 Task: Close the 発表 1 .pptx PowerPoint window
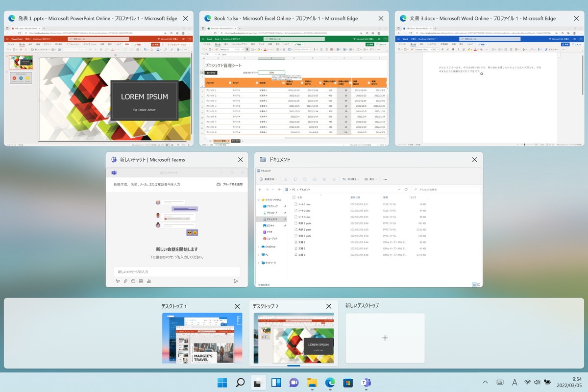pos(185,18)
